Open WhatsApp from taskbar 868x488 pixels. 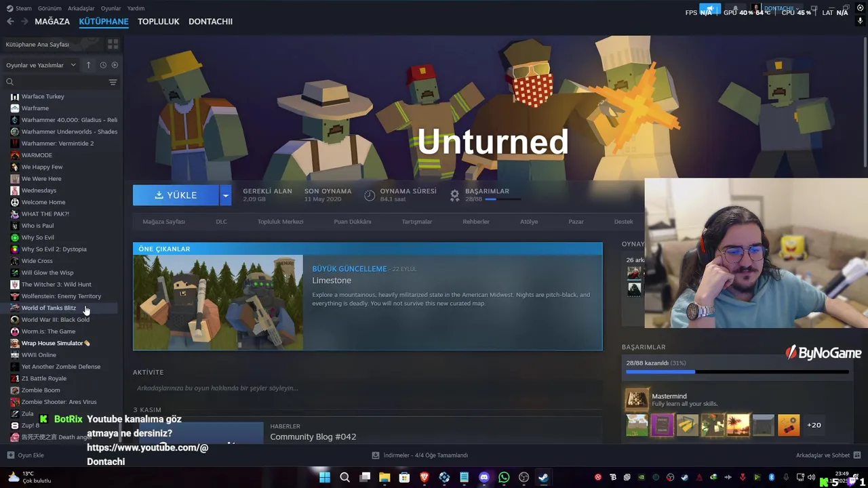pos(504,478)
